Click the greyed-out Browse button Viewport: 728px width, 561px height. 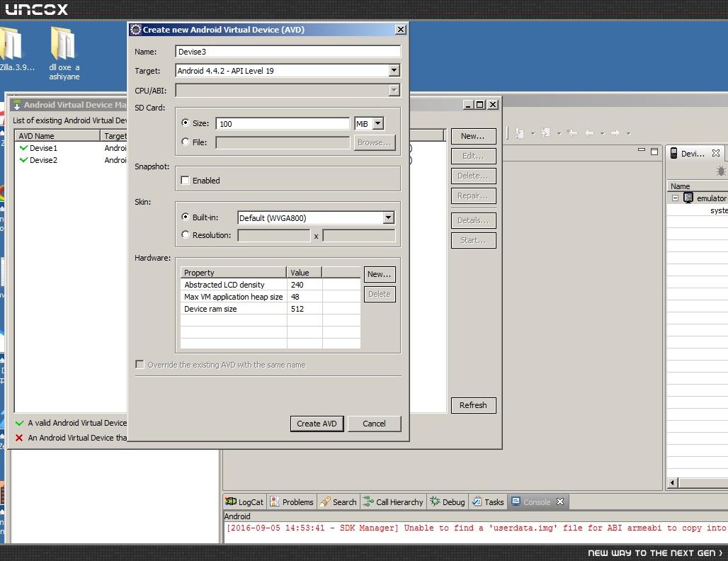pyautogui.click(x=374, y=142)
